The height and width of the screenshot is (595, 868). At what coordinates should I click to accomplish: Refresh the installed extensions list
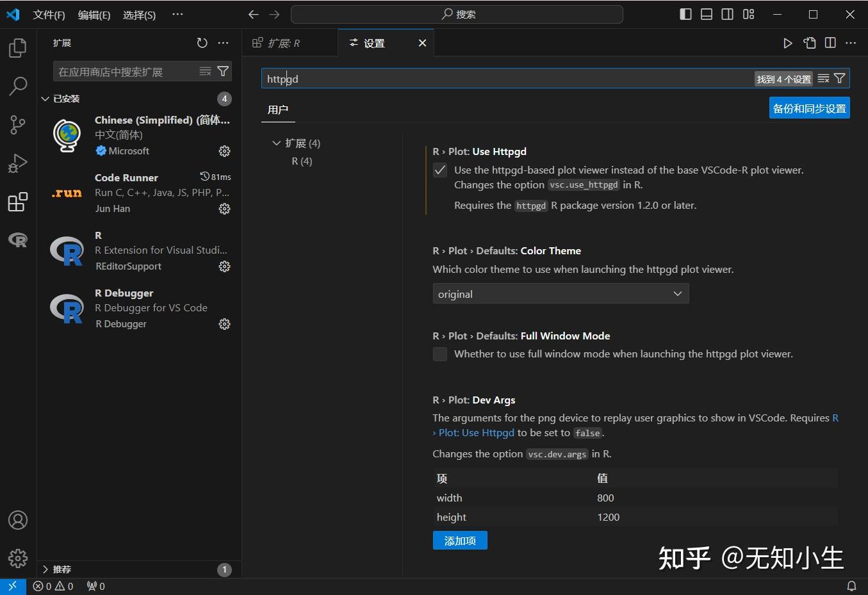pyautogui.click(x=202, y=42)
